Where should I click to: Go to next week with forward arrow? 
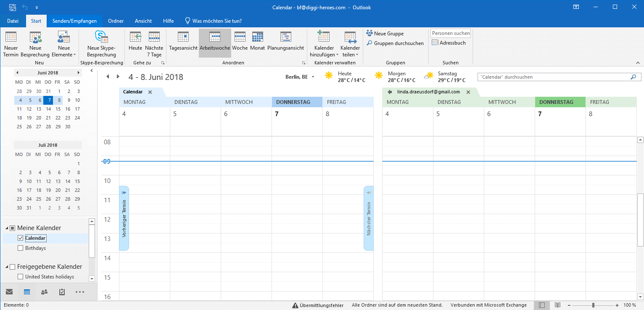point(118,77)
